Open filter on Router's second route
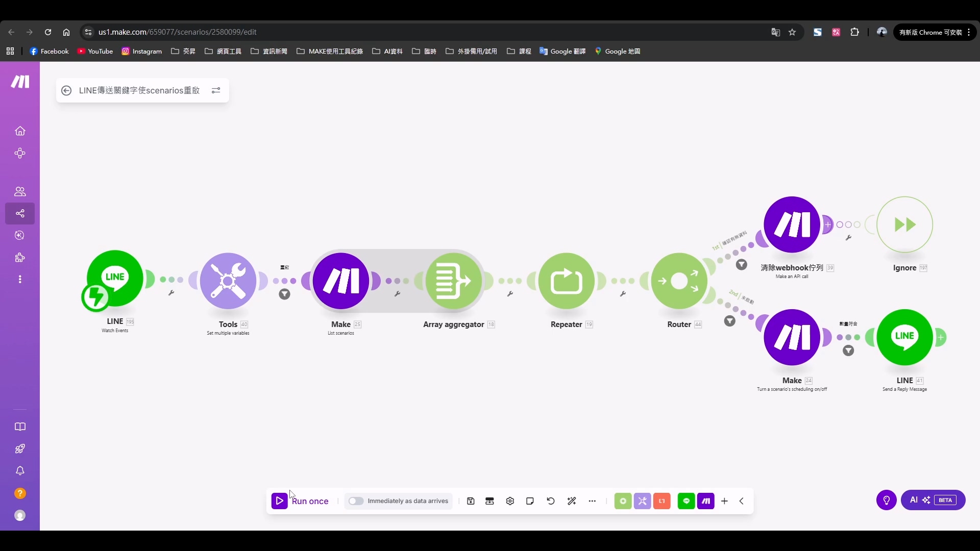Screen dimensions: 980x551 coord(730,321)
